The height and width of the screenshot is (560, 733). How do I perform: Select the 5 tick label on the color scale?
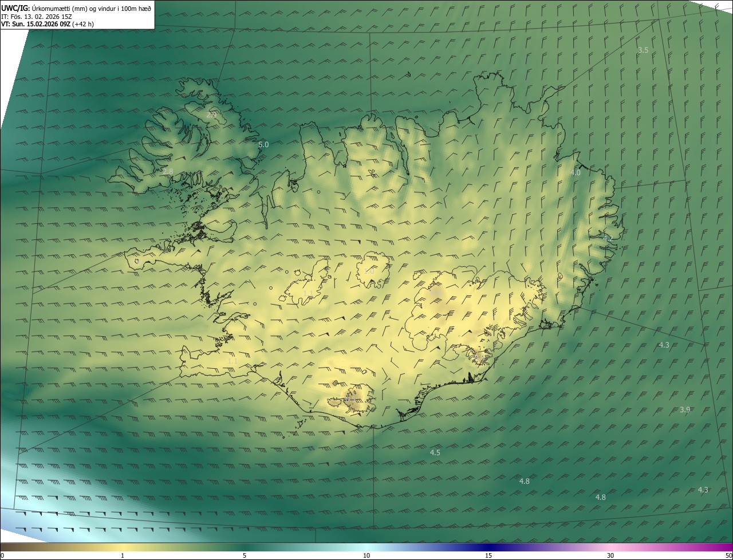(245, 555)
